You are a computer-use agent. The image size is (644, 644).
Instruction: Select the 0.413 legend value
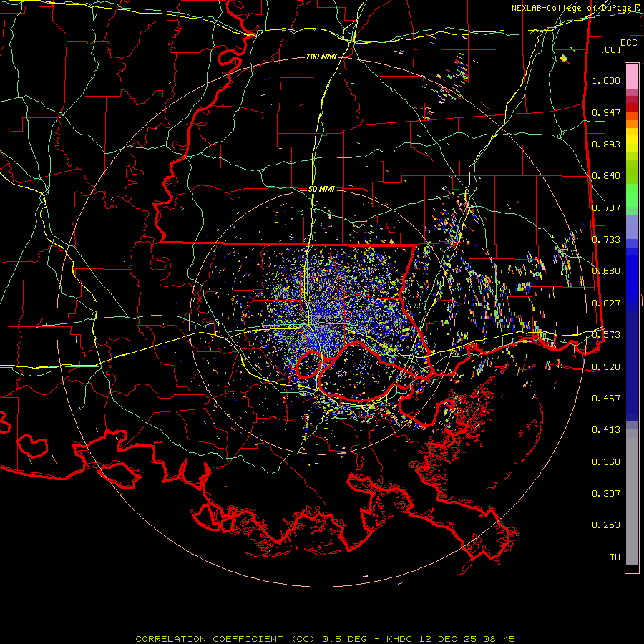tap(606, 430)
